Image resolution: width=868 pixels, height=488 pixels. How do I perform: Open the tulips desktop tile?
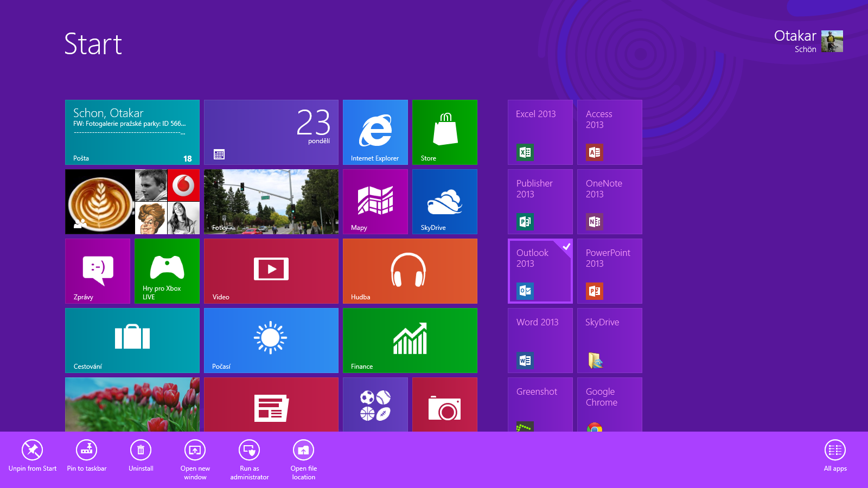pos(132,404)
